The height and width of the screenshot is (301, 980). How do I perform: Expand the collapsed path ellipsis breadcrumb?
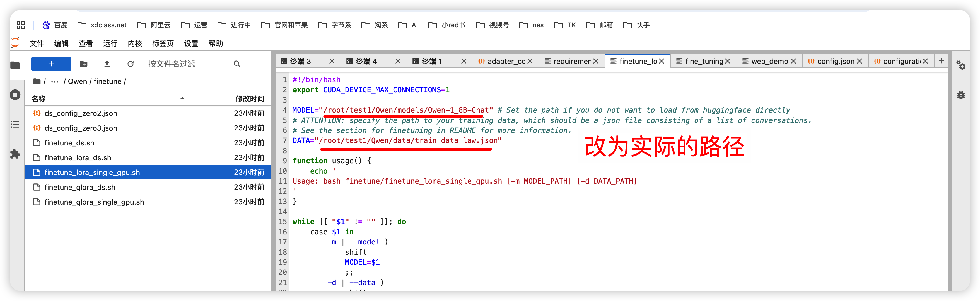pyautogui.click(x=54, y=82)
